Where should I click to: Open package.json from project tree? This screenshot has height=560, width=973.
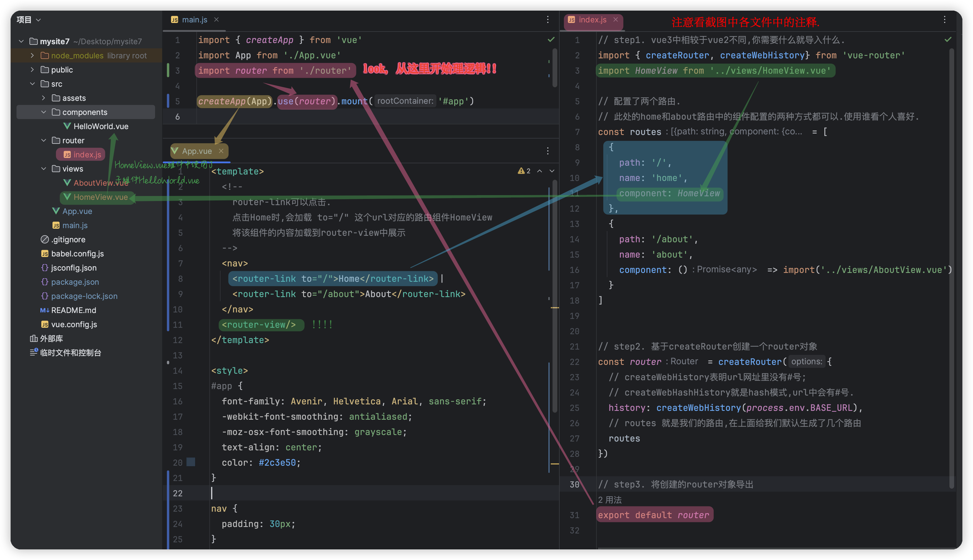pos(75,282)
